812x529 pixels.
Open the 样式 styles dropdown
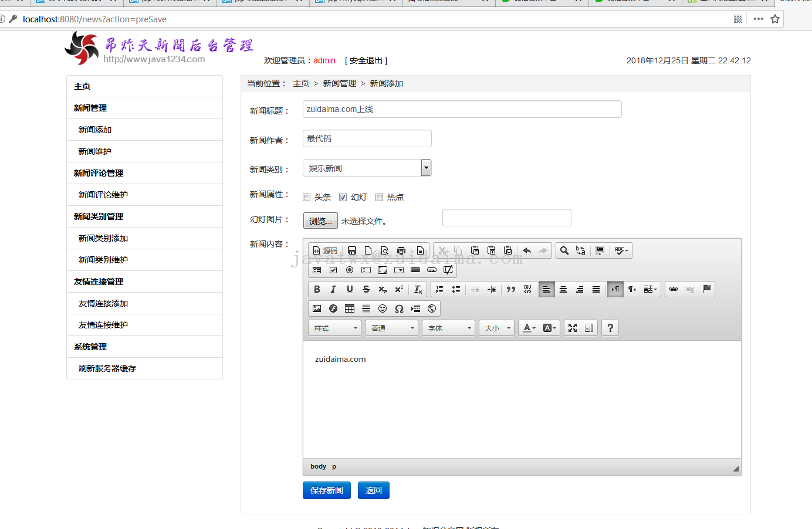pos(334,328)
